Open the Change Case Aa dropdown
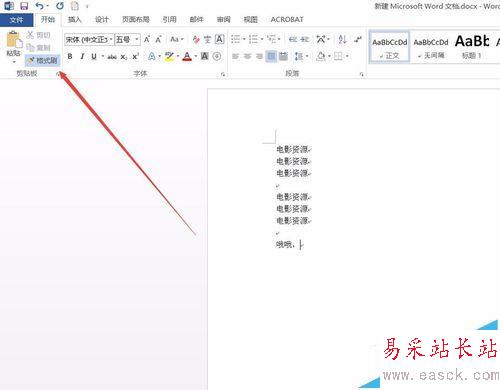 coord(177,40)
